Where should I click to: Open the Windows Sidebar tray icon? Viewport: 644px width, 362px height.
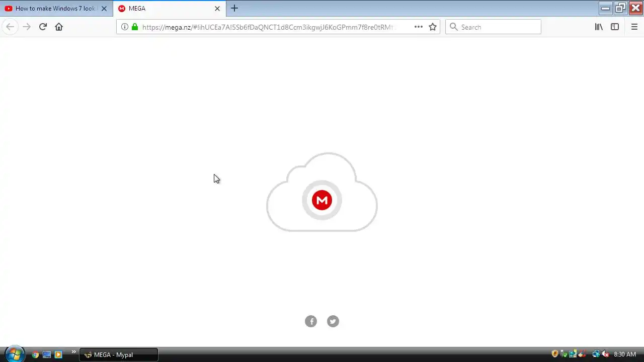(573, 354)
